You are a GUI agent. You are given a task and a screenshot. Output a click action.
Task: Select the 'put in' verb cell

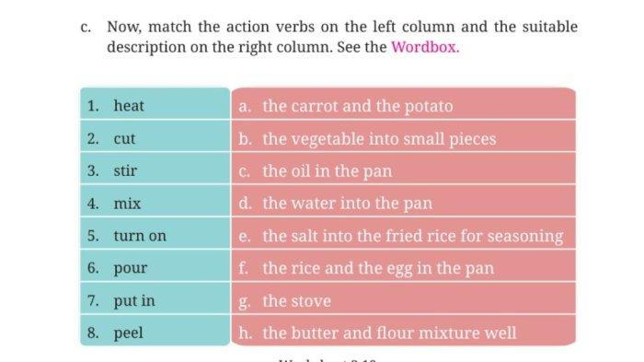click(155, 298)
